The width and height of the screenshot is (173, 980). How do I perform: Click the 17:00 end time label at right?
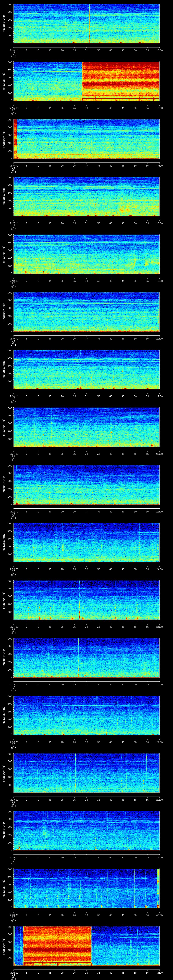159,166
